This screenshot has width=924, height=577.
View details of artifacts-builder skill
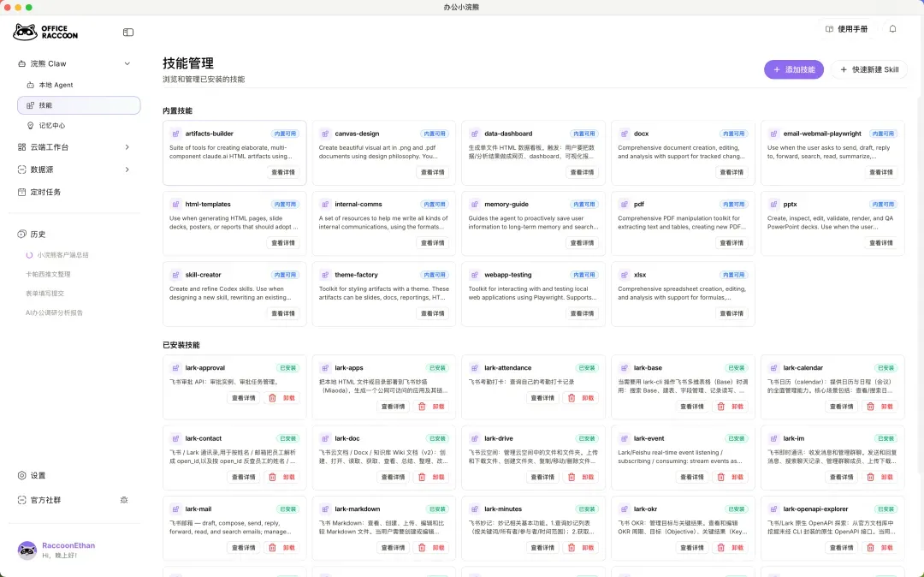tap(283, 173)
